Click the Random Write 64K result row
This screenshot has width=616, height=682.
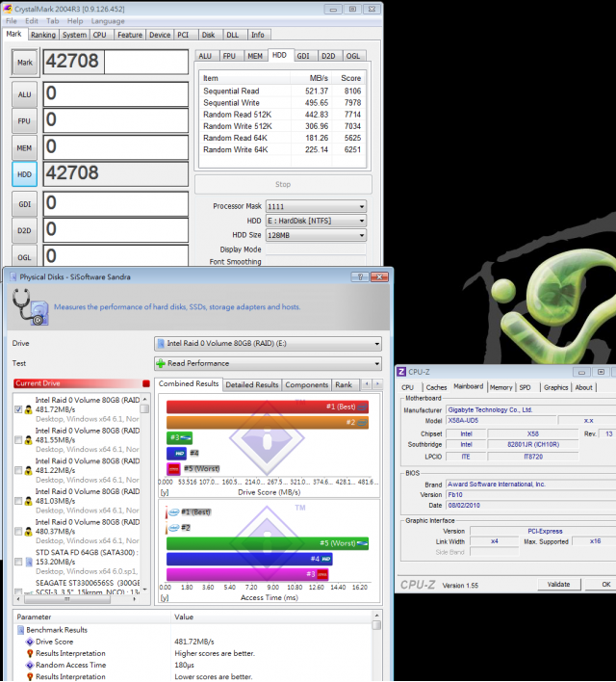[282, 149]
